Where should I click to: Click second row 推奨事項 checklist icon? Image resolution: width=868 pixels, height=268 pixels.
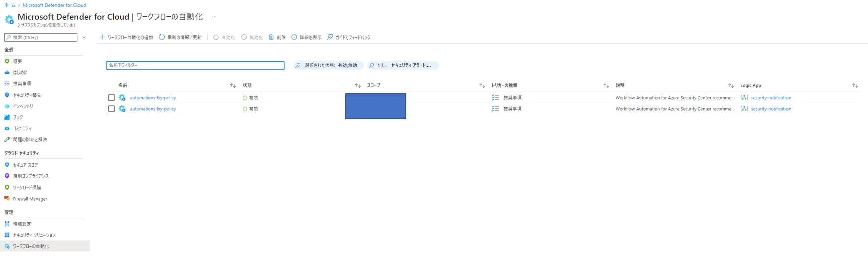click(x=495, y=109)
